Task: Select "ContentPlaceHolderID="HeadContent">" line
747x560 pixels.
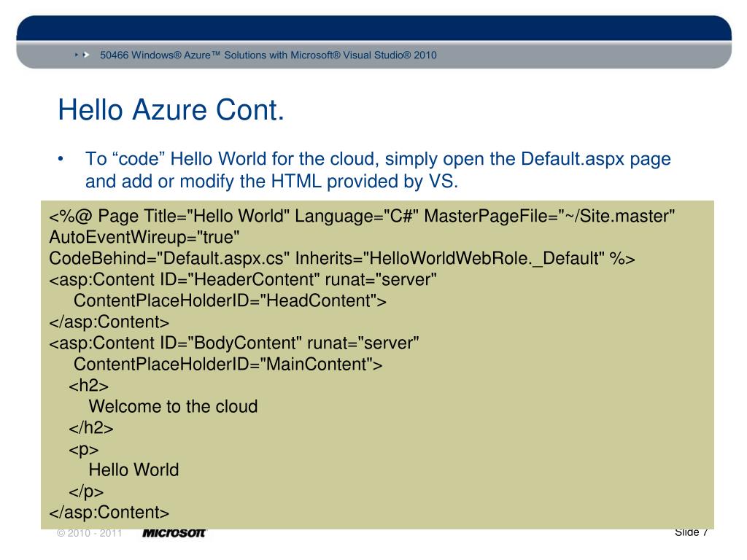Action: pos(230,301)
